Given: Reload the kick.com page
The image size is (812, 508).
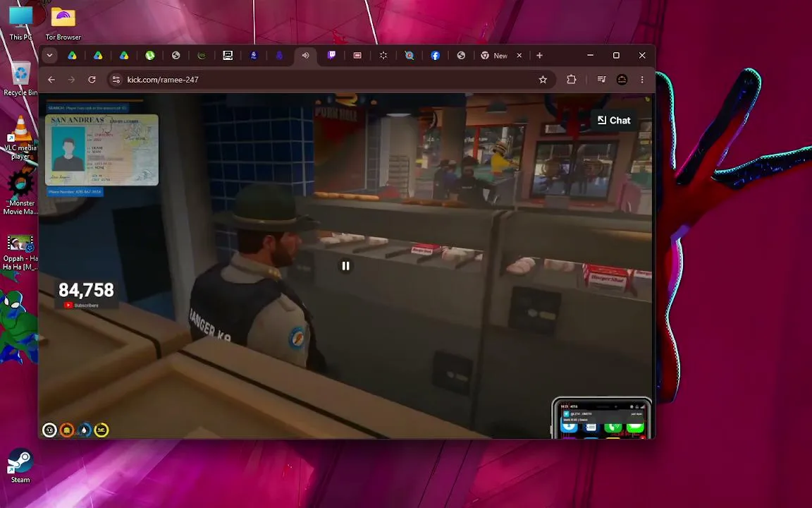Looking at the screenshot, I should point(92,79).
